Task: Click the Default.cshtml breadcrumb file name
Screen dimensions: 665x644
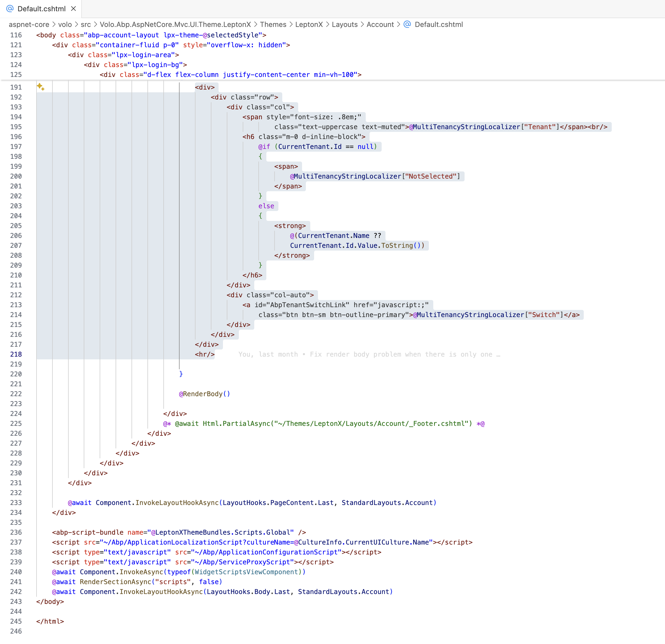Action: coord(438,24)
